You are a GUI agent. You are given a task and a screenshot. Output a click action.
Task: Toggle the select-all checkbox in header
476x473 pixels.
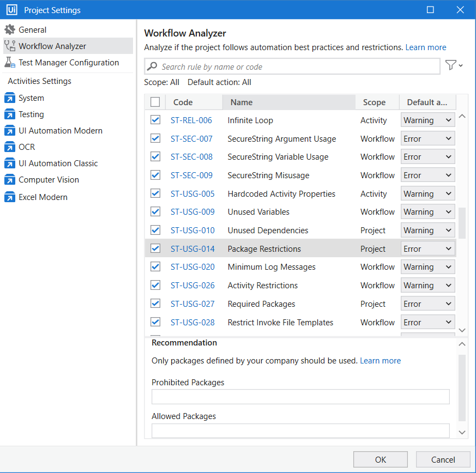coord(155,102)
